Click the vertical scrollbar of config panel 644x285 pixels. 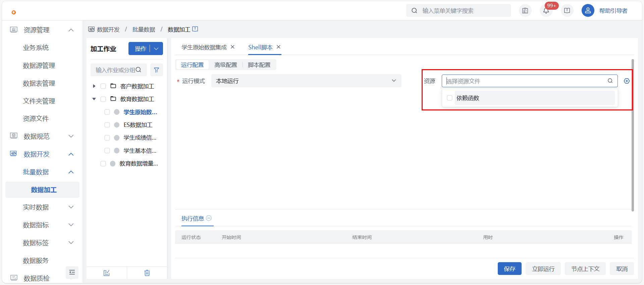pos(633,135)
